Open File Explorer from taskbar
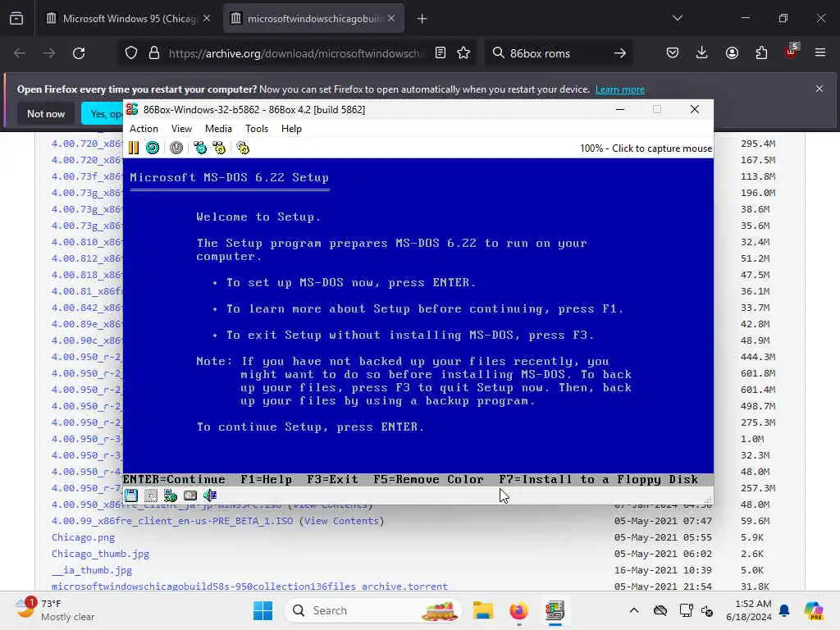Viewport: 840px width, 630px height. pos(482,610)
